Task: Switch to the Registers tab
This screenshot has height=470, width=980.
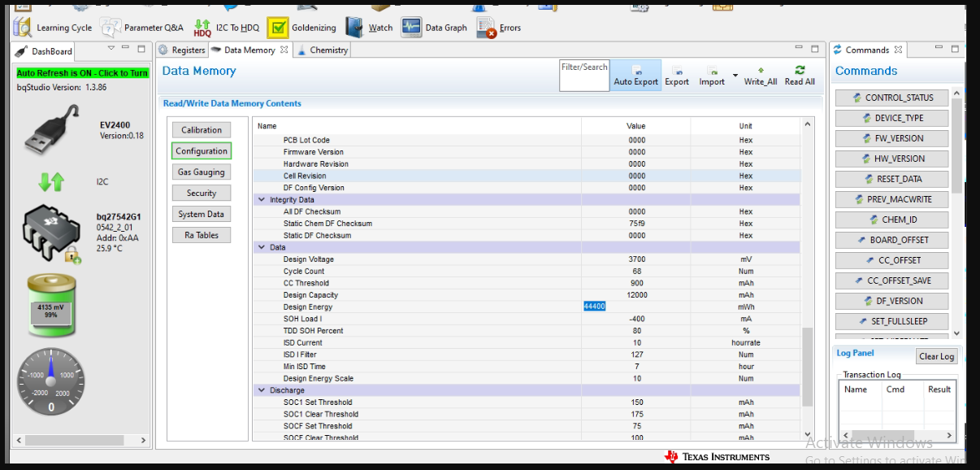Action: click(182, 50)
